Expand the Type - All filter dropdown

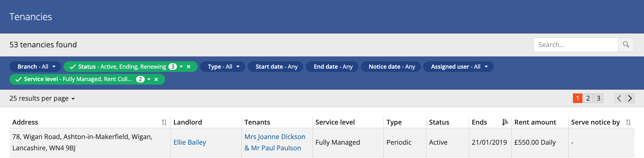[x=223, y=67]
